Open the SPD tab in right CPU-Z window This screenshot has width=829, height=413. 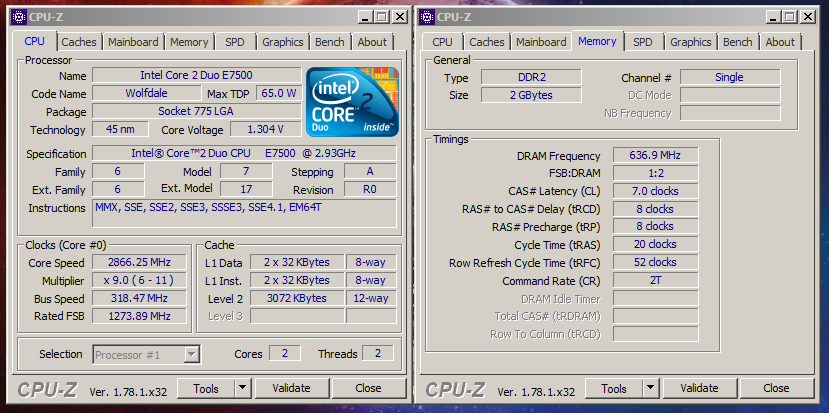pos(643,42)
